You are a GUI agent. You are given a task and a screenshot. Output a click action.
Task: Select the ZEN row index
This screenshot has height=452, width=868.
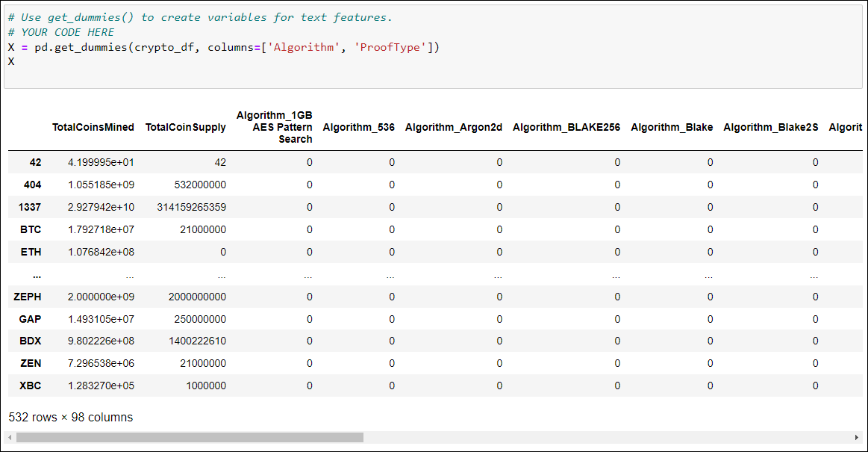(31, 363)
